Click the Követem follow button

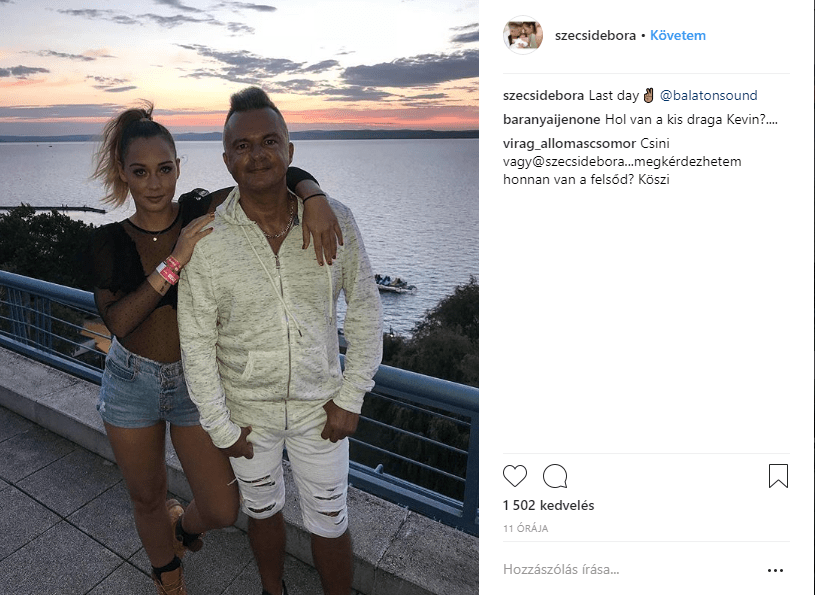pyautogui.click(x=678, y=36)
